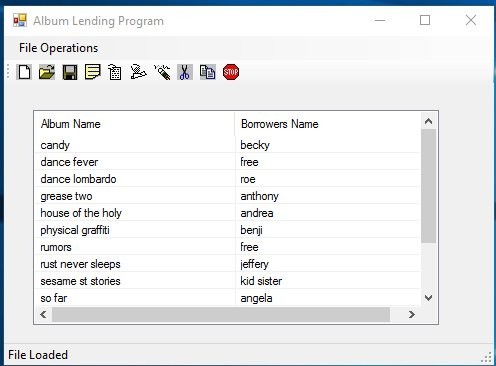Screen dimensions: 496x366
Task: Open a file with the folder icon
Action: click(47, 72)
